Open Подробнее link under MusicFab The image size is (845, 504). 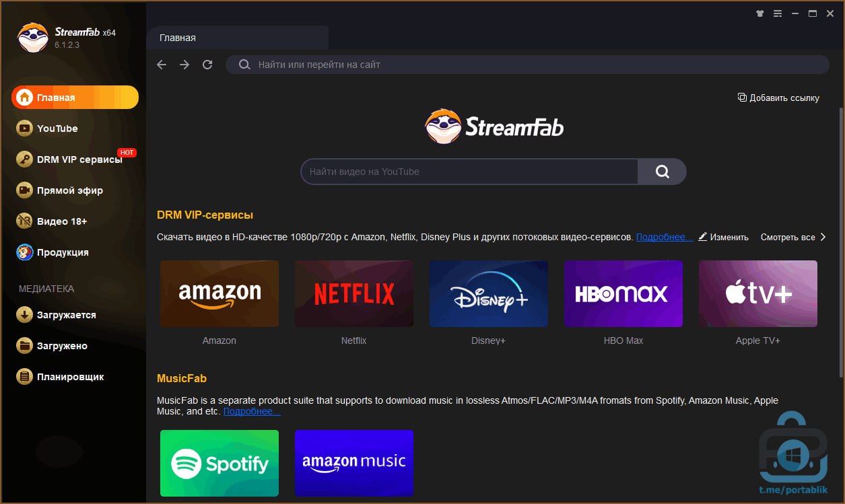pos(252,411)
